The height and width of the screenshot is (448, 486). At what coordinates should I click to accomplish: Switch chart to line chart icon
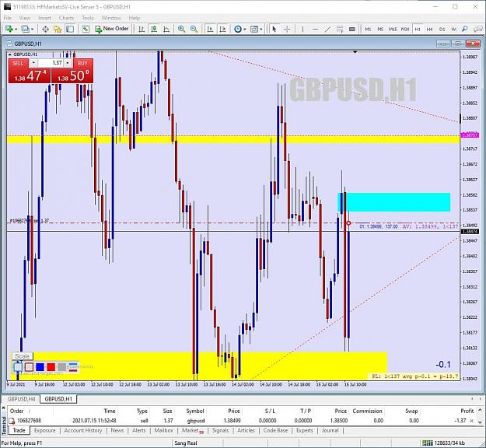[166, 29]
